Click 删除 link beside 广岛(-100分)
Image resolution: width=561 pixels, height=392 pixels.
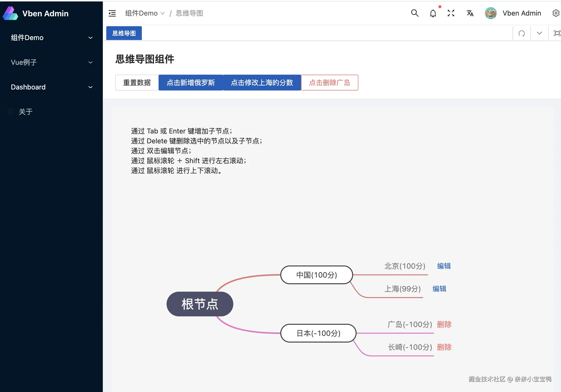tap(444, 324)
